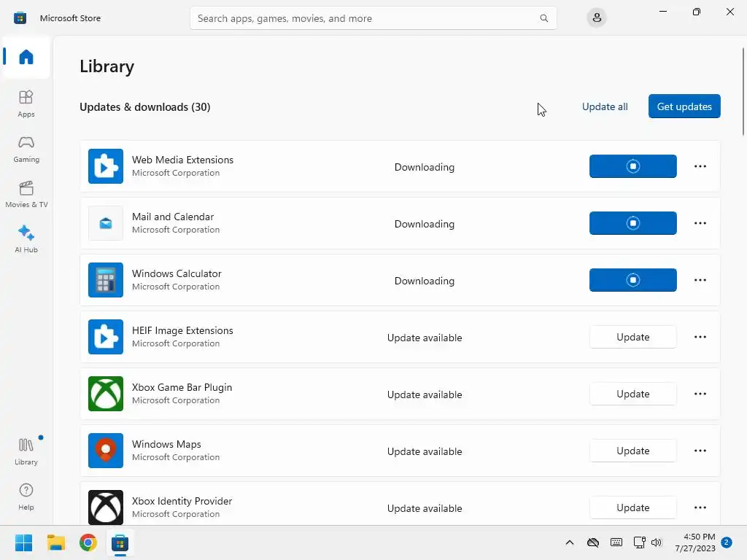Click the Web Media Extensions app icon
This screenshot has width=747, height=560.
[106, 166]
